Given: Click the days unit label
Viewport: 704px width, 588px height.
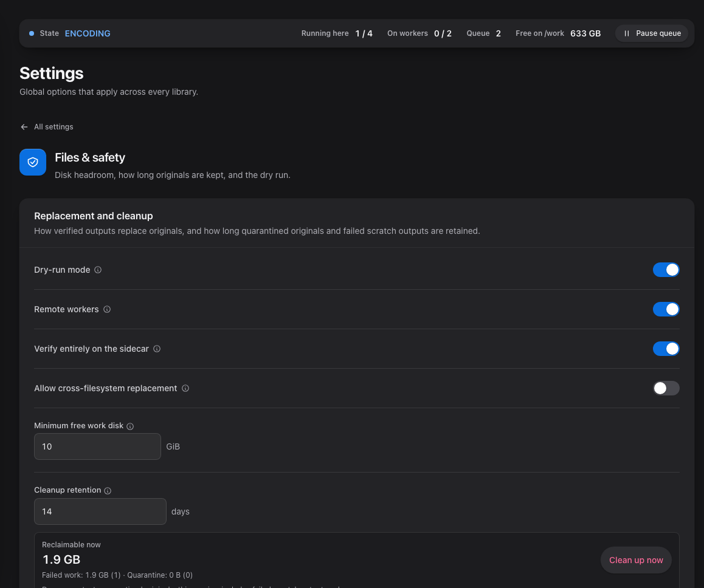Looking at the screenshot, I should coord(181,511).
